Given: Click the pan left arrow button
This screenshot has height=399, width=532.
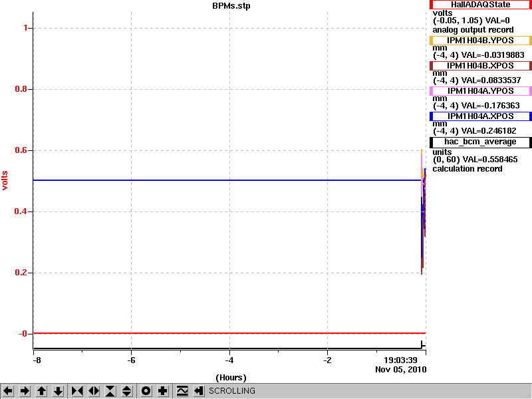Looking at the screenshot, I should pos(8,391).
